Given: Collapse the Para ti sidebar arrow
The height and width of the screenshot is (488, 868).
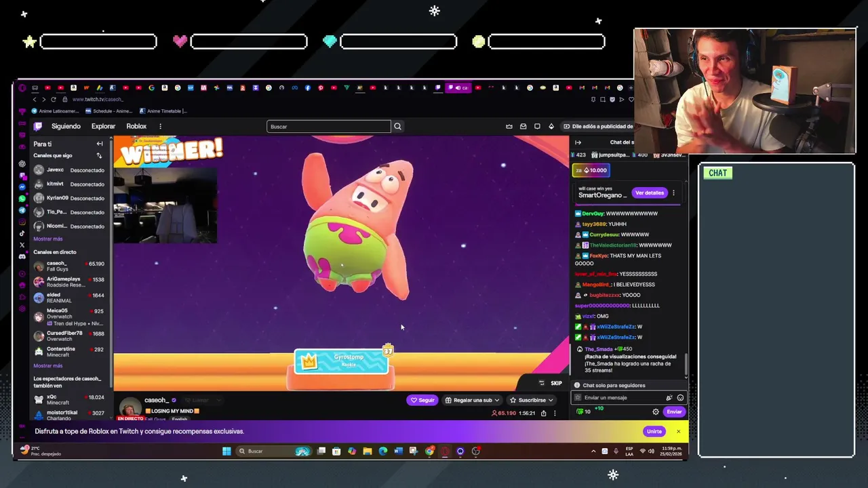Looking at the screenshot, I should (100, 144).
